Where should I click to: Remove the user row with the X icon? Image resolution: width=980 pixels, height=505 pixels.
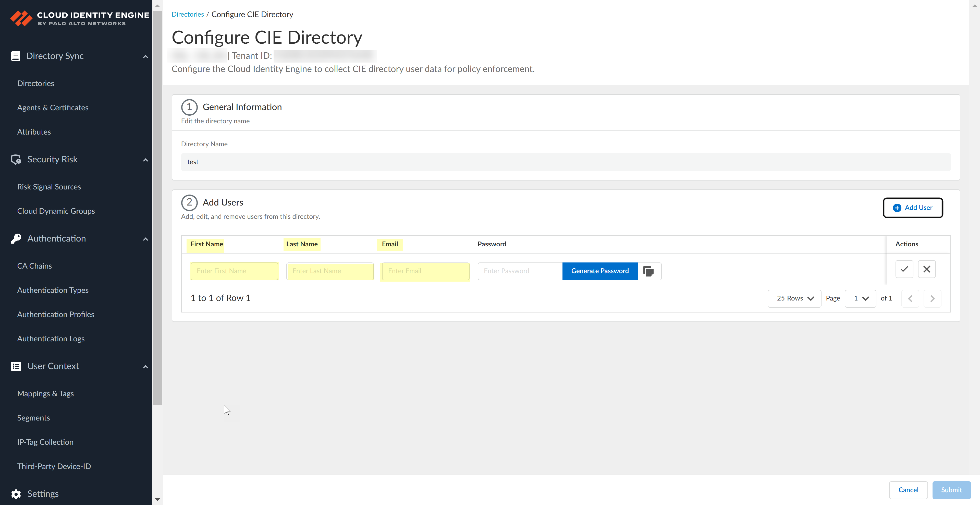point(927,269)
